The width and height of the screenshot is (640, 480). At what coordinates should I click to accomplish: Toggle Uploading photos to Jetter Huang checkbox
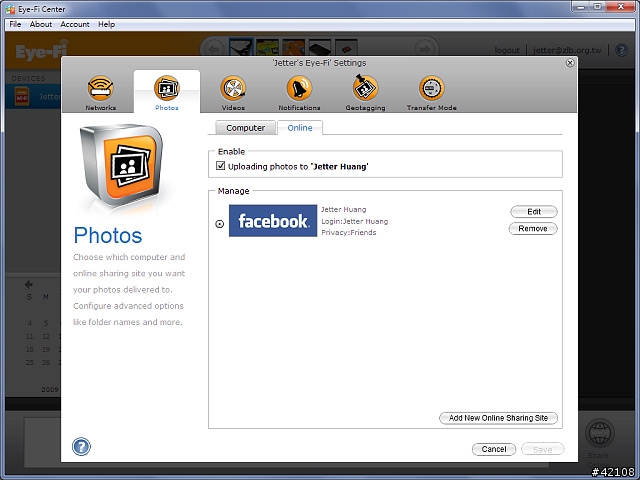(220, 166)
